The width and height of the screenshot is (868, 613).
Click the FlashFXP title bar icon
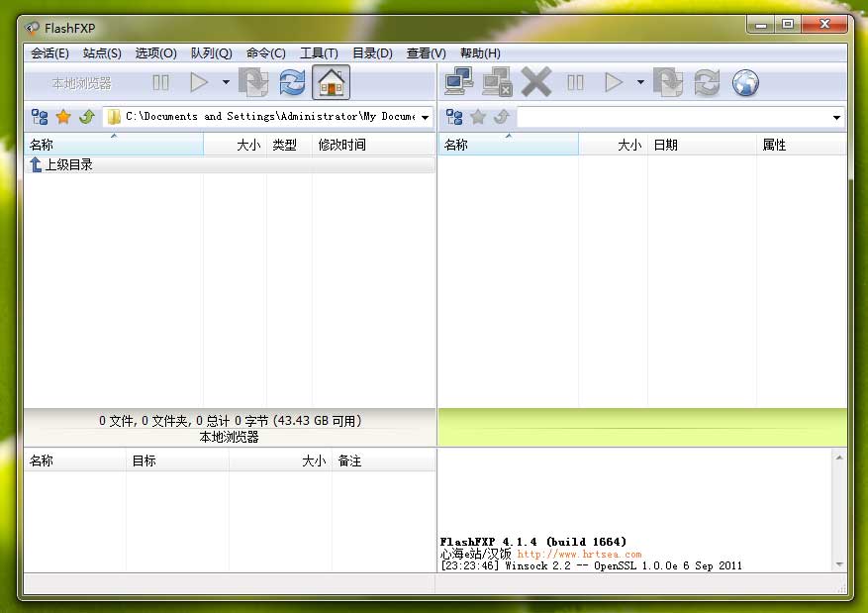point(32,28)
